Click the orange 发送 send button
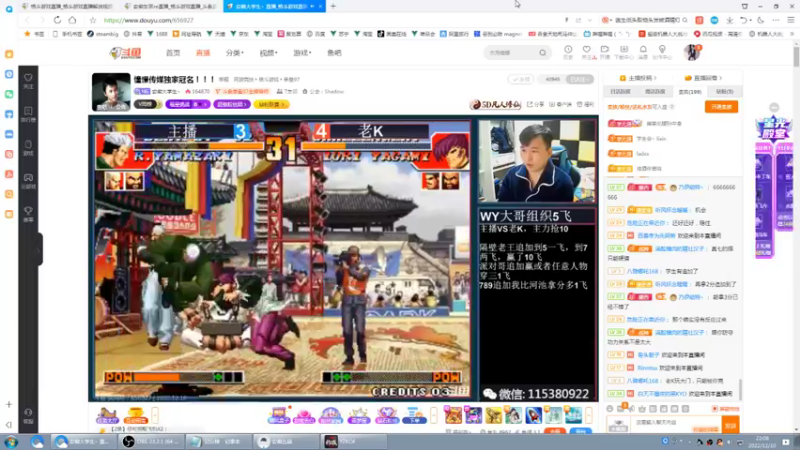 tap(730, 425)
